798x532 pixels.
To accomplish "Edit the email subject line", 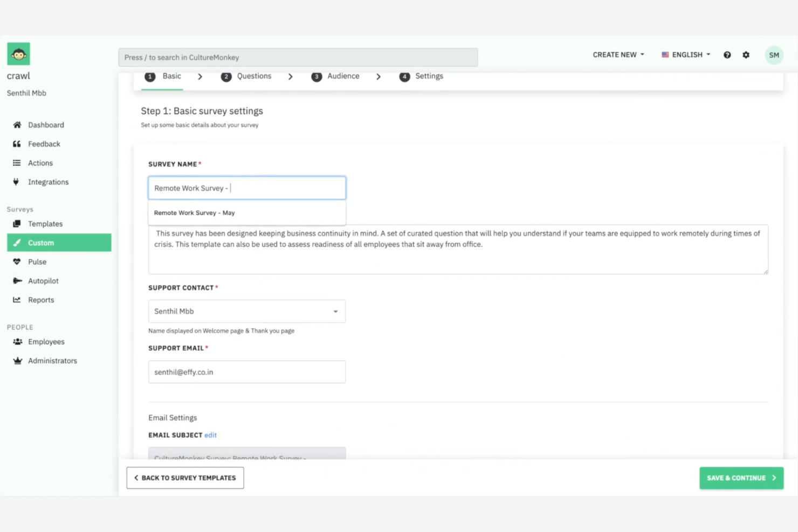I will [x=210, y=435].
